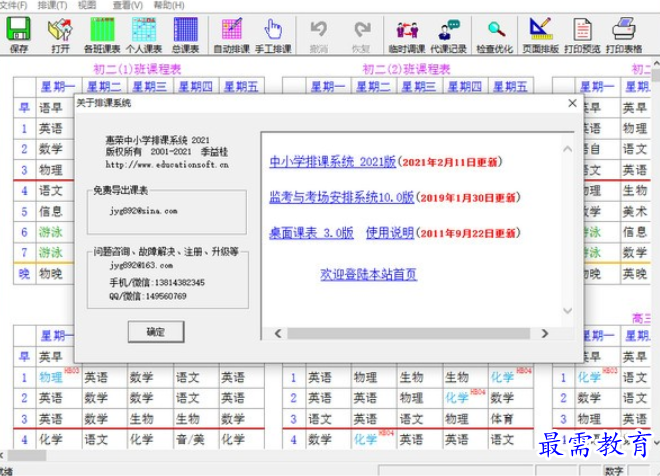
Task: Open the 文件(F) menu
Action: (x=13, y=5)
